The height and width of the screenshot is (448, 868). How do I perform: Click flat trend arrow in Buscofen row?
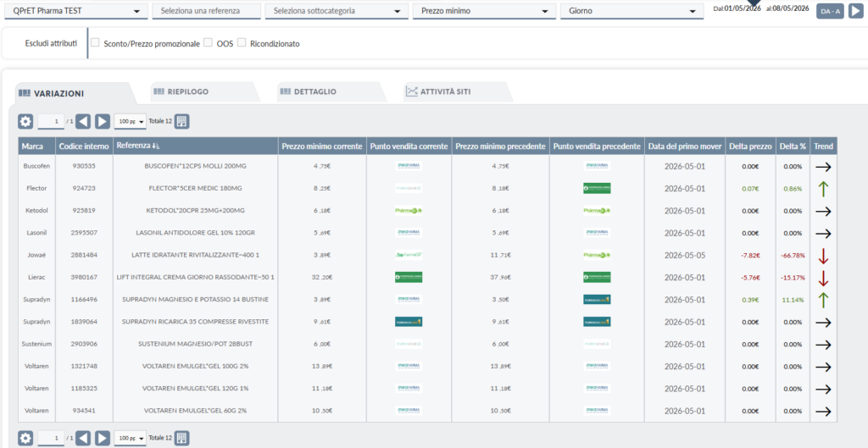[823, 167]
